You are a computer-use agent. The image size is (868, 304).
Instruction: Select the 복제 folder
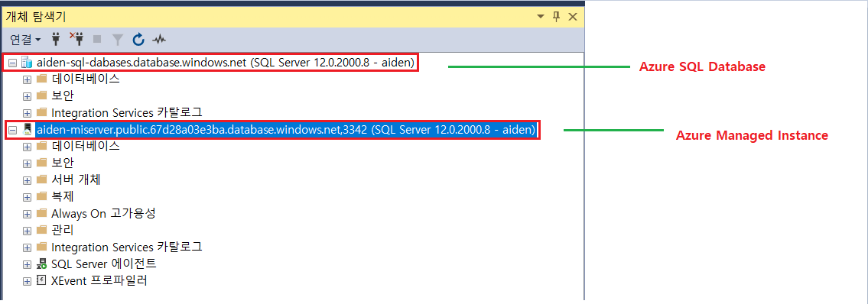click(62, 196)
